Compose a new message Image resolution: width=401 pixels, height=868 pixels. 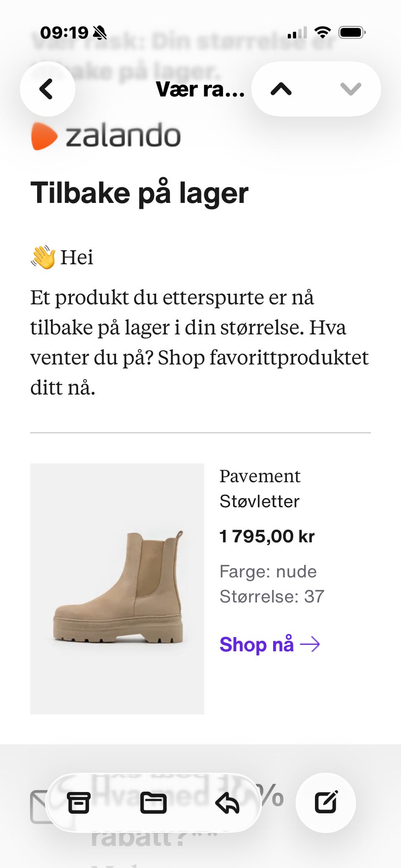[x=326, y=802]
